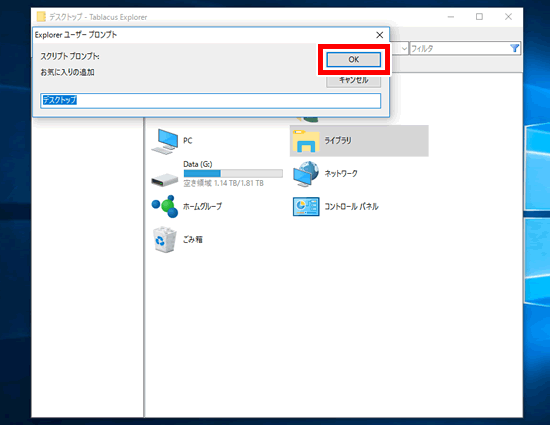Confirm the prompt with the OK button
This screenshot has height=425, width=550.
pos(353,59)
